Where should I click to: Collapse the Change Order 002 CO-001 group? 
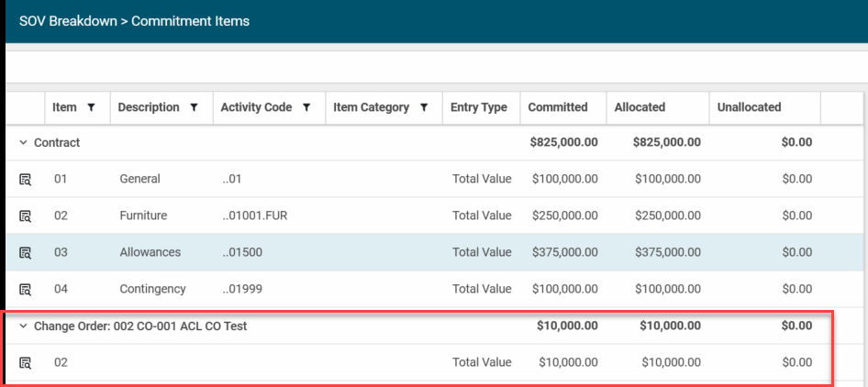click(x=23, y=326)
